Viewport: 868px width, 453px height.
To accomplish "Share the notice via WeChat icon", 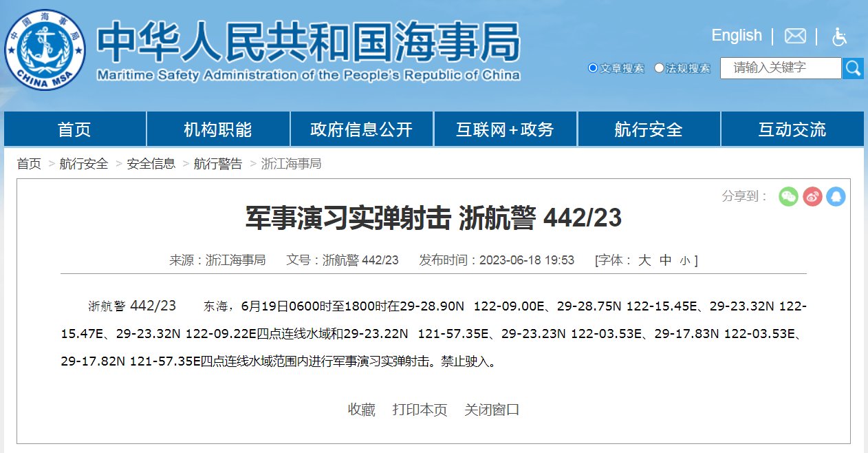I will coord(788,196).
